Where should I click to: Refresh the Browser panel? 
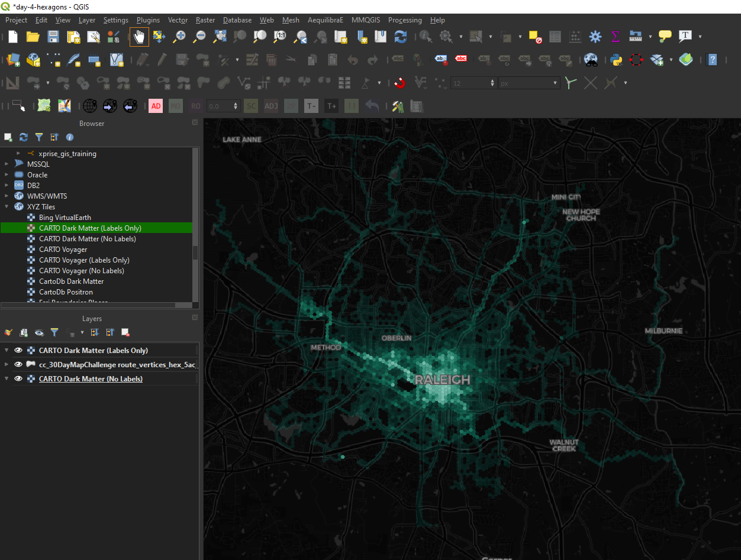click(24, 137)
